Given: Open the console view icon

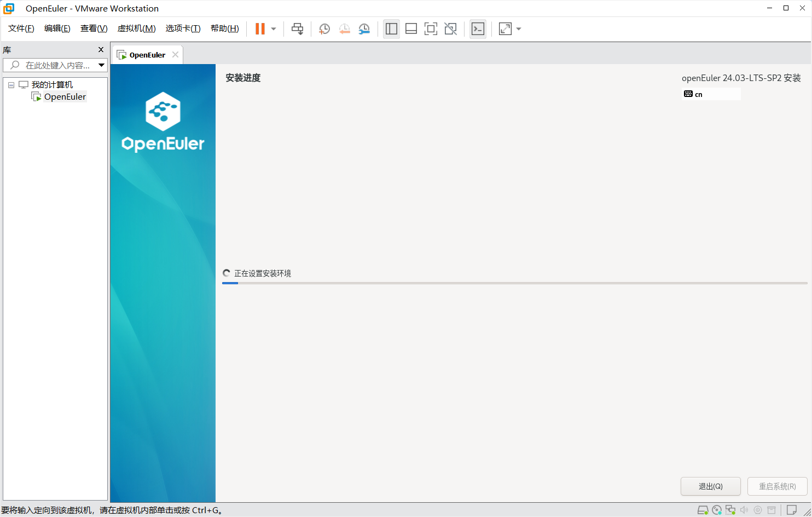Looking at the screenshot, I should click(478, 29).
